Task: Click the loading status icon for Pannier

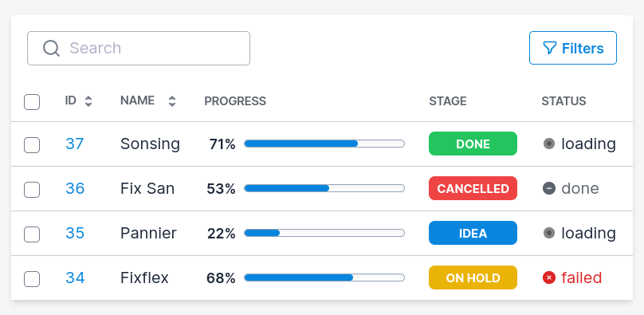Action: [549, 234]
